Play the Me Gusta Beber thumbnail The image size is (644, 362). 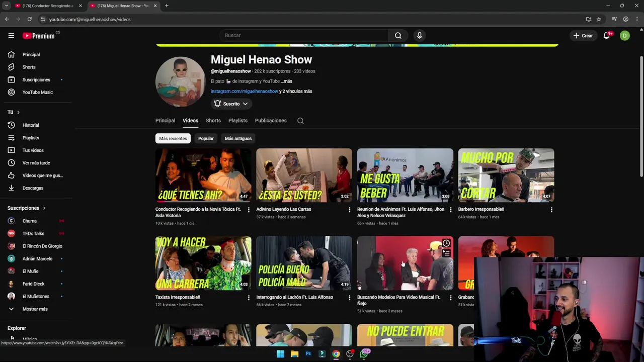pos(405,175)
